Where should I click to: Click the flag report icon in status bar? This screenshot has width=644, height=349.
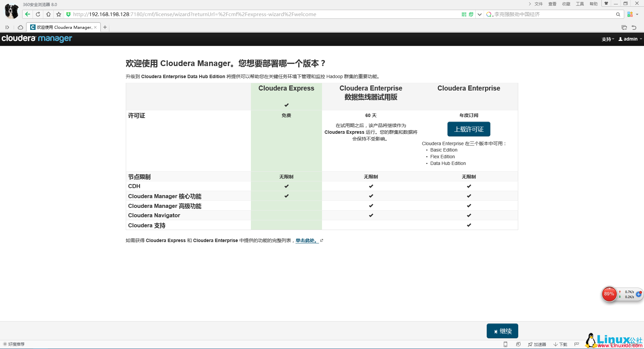point(577,344)
